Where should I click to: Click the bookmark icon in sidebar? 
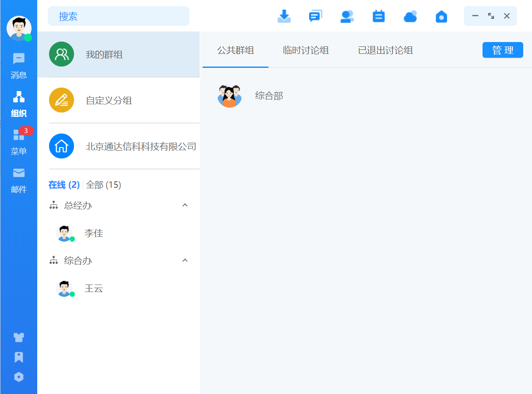[x=19, y=357]
